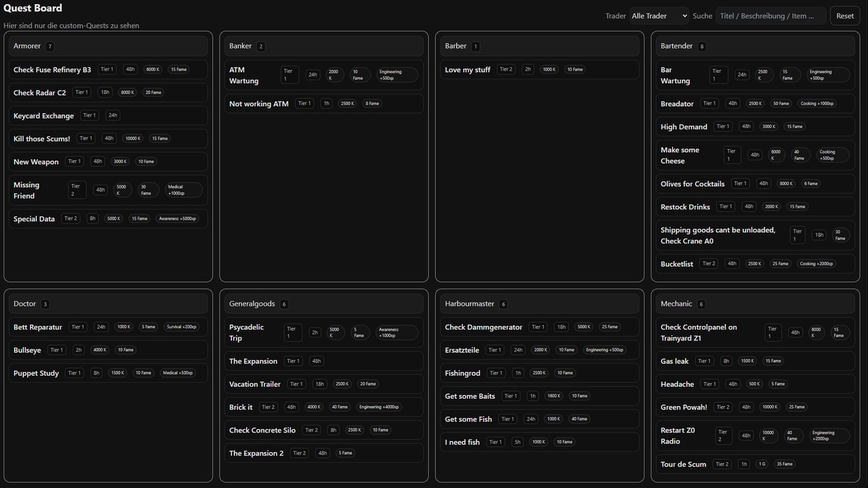This screenshot has height=488, width=868.
Task: Open the Olives for Cocktails quest
Action: pyautogui.click(x=692, y=184)
